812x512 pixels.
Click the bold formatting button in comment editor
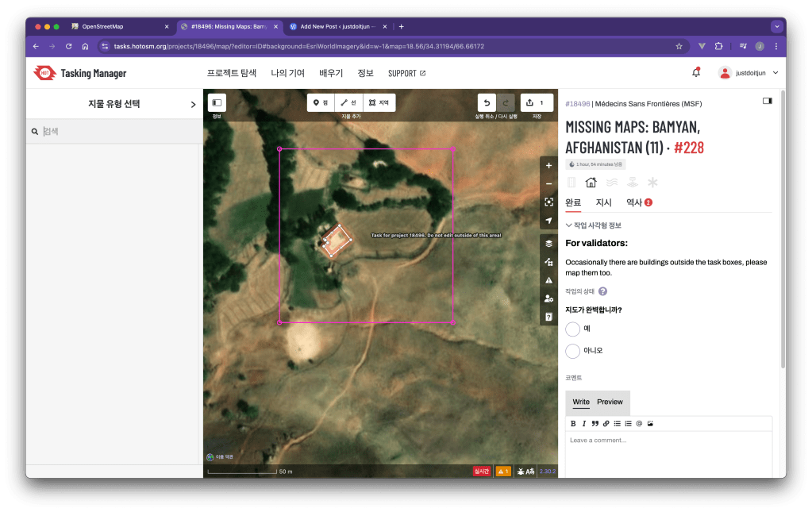click(x=573, y=424)
